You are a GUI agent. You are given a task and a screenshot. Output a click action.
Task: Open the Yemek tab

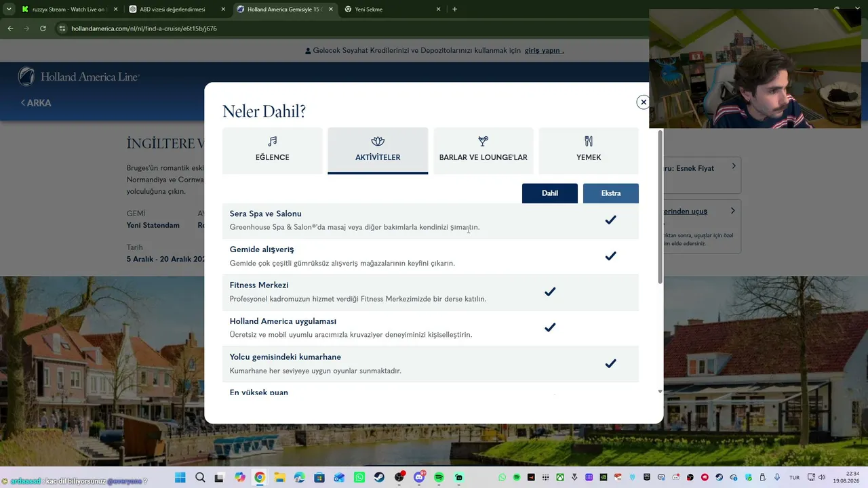[589, 150]
